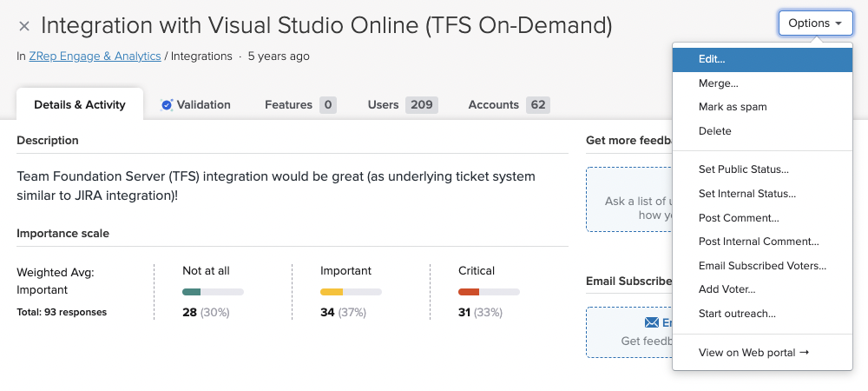Select Email Subscribed Voters... option
Screen dimensions: 868x391
coord(762,266)
